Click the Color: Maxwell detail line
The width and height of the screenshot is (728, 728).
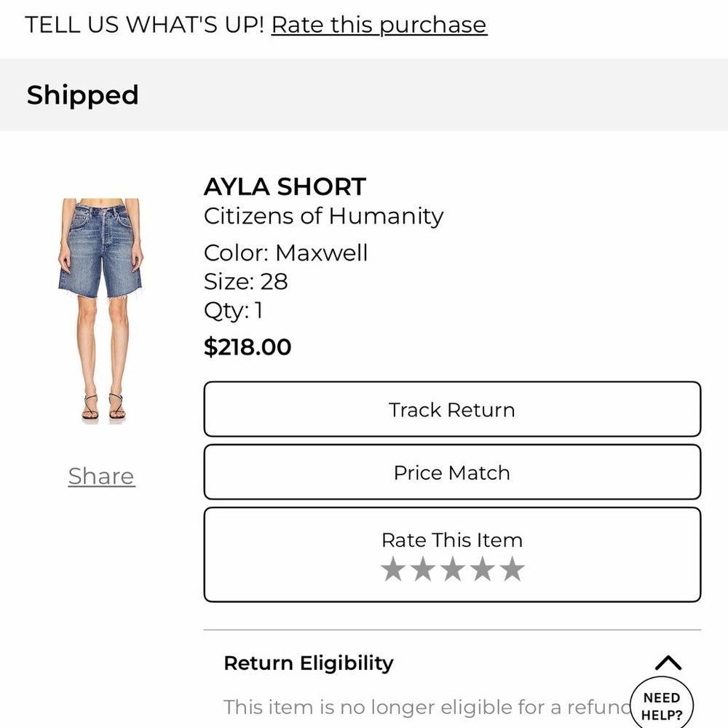285,253
